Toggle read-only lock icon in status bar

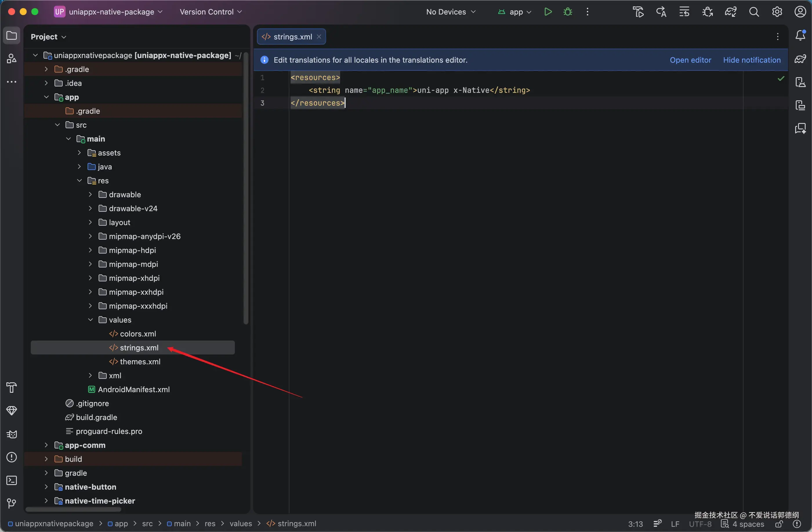pos(779,524)
